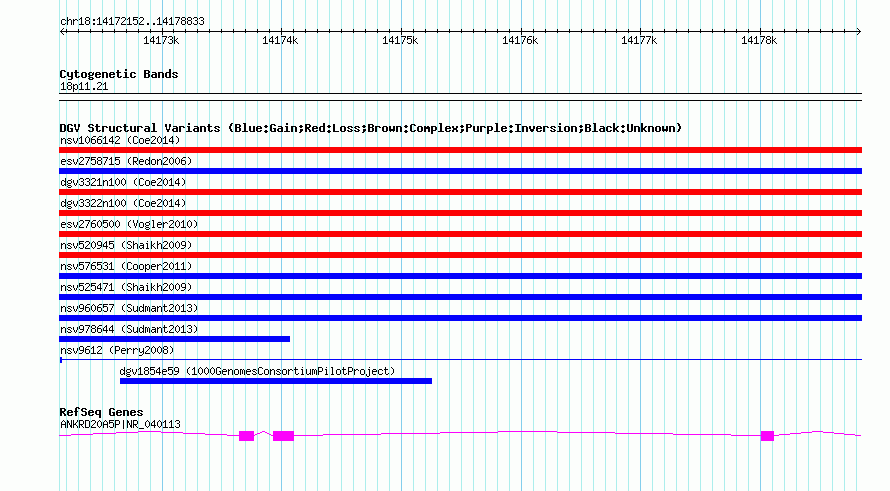The height and width of the screenshot is (491, 890).
Task: Click the nsv960657 (Sudmant2013) blue bar
Action: (460, 318)
